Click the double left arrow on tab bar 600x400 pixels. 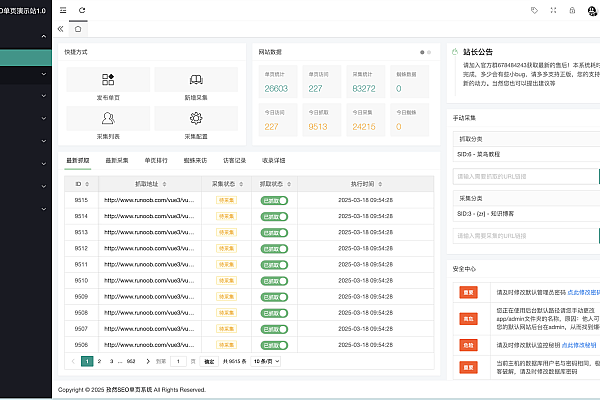pyautogui.click(x=60, y=29)
